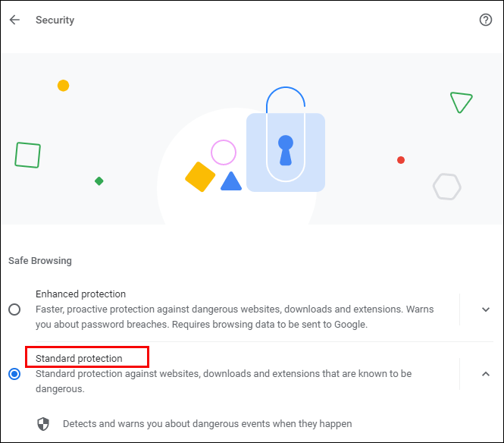504x443 pixels.
Task: Go back using the left arrow
Action: (14, 20)
